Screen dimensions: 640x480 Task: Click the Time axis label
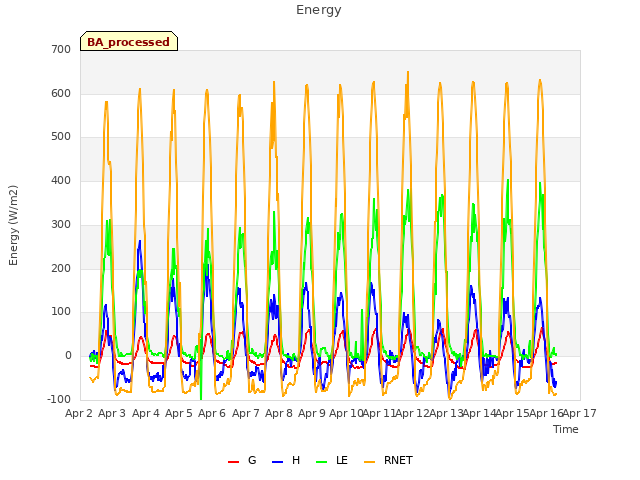(566, 429)
